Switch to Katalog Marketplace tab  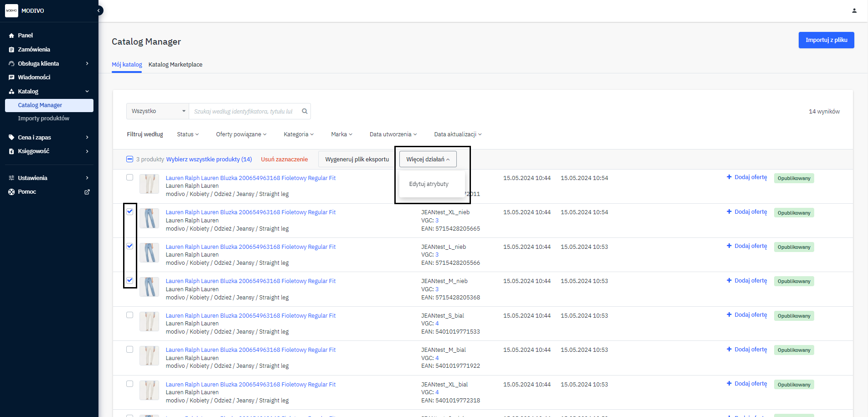(x=176, y=65)
